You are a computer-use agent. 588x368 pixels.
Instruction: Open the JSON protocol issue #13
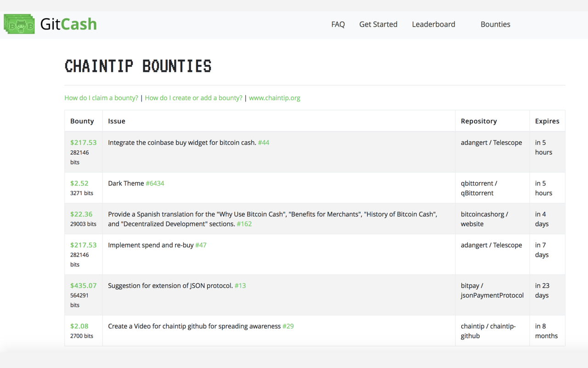[240, 285]
